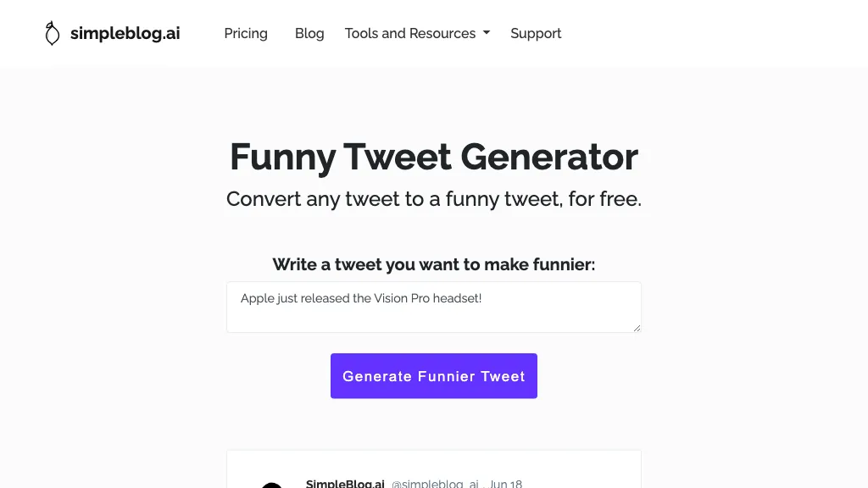This screenshot has height=488, width=868.
Task: Click the textarea resize handle corner
Action: 637,328
